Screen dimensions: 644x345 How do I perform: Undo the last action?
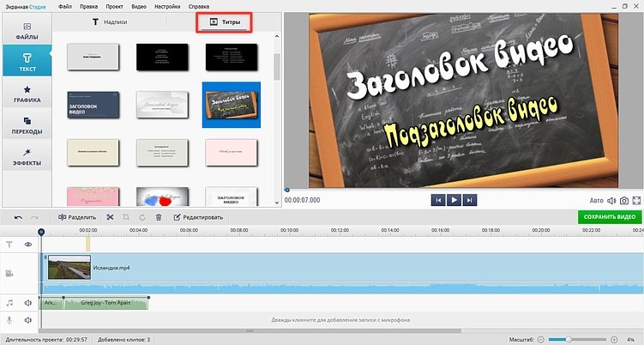[18, 217]
